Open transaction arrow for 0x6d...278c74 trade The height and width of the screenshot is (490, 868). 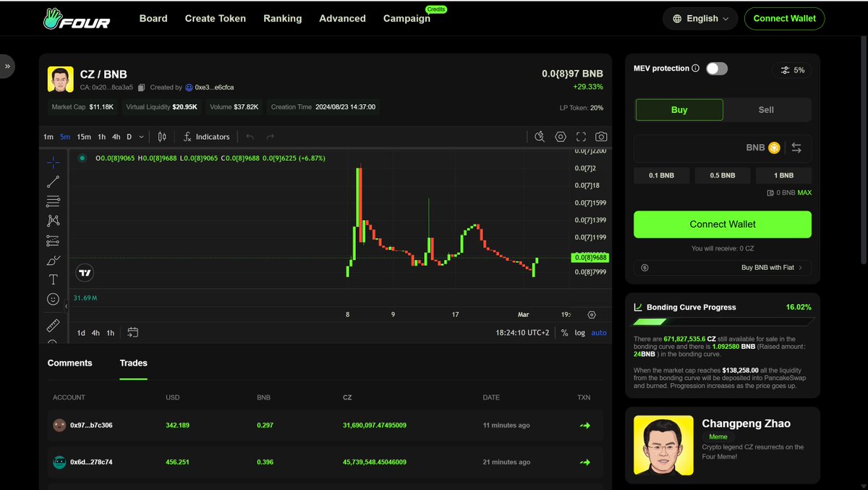[585, 462]
